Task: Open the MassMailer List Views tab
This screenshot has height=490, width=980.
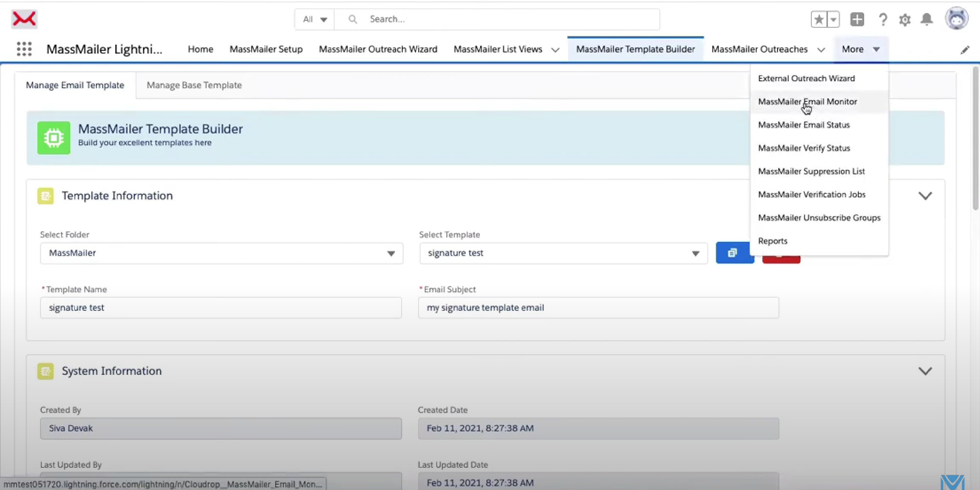Action: pos(498,49)
